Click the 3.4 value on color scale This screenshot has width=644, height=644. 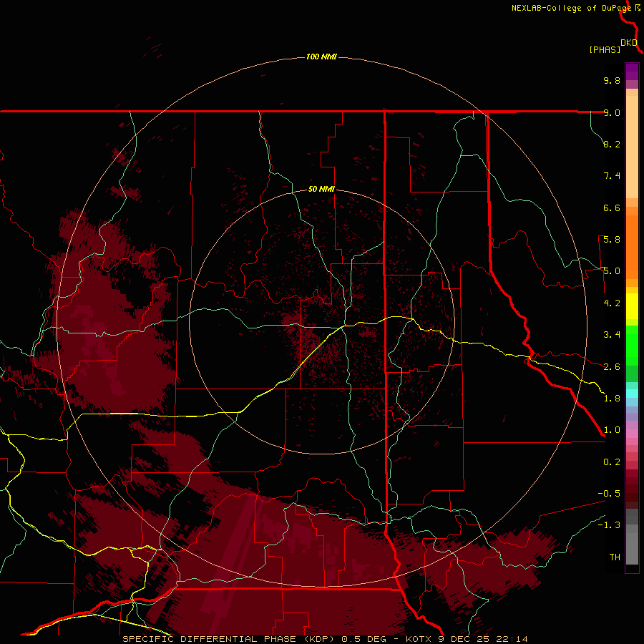click(x=612, y=335)
